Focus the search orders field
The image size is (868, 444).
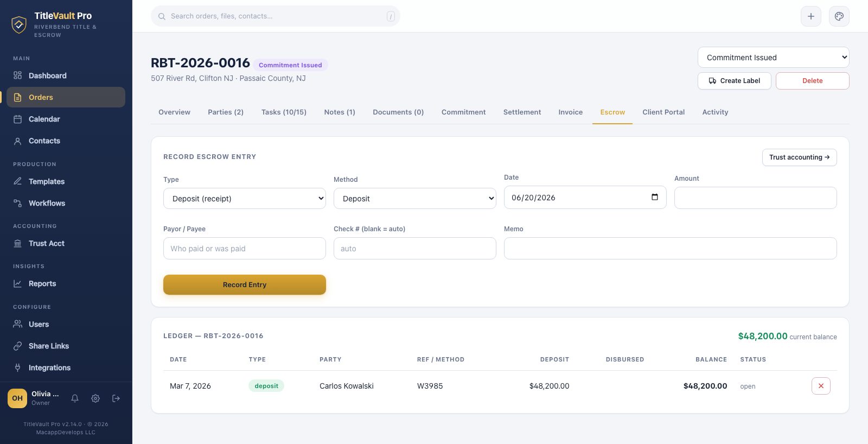[x=276, y=16]
